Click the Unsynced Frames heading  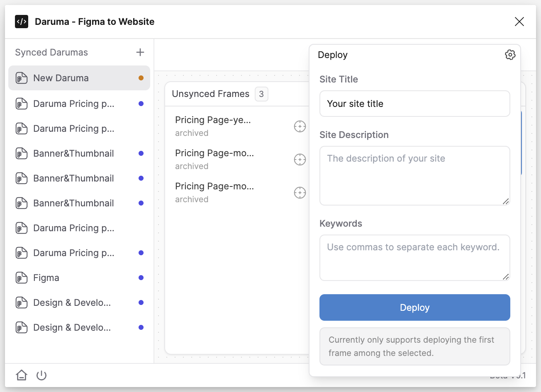211,94
